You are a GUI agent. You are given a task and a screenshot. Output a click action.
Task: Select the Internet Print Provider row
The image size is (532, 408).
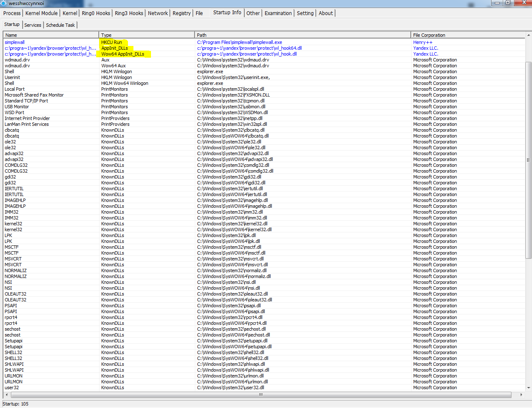coord(27,118)
